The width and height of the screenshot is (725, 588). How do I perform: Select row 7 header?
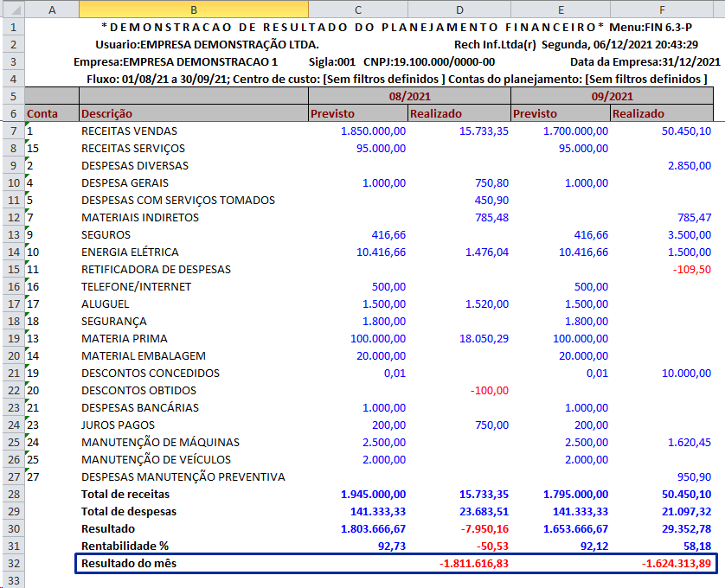click(x=11, y=131)
